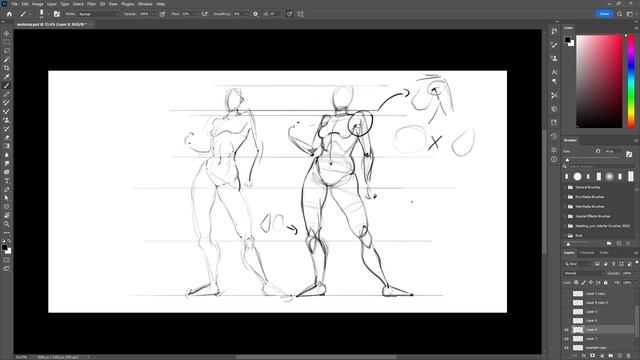Open the File menu

point(14,4)
